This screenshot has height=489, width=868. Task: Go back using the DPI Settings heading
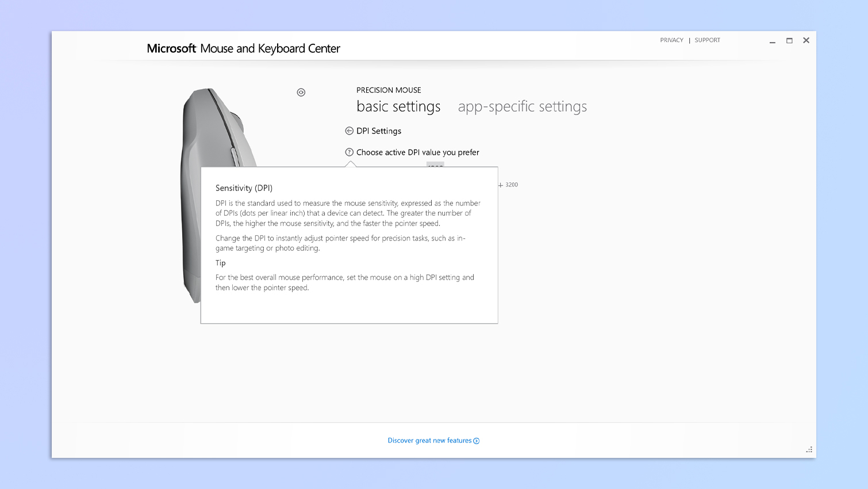379,131
